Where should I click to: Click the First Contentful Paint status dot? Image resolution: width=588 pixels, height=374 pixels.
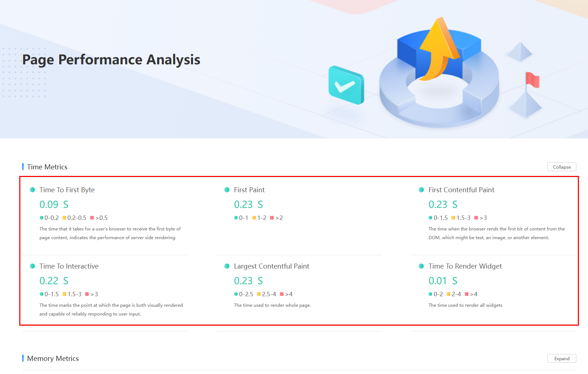tap(421, 190)
